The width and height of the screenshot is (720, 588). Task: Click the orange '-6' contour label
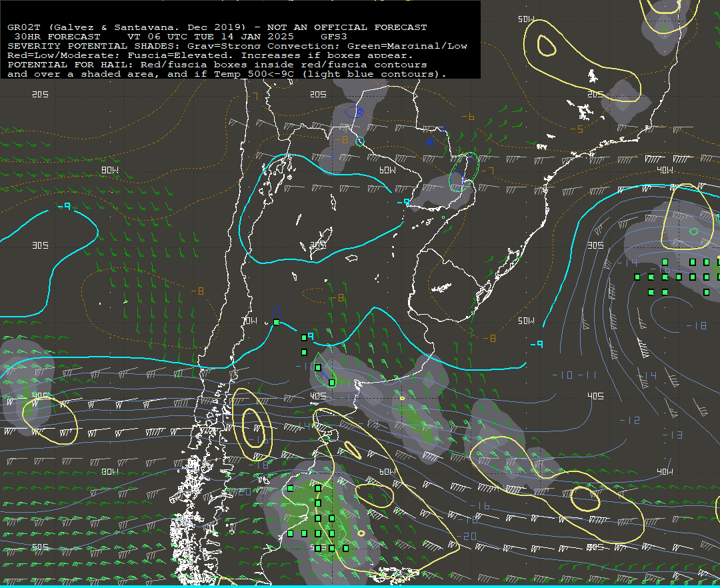tap(468, 117)
